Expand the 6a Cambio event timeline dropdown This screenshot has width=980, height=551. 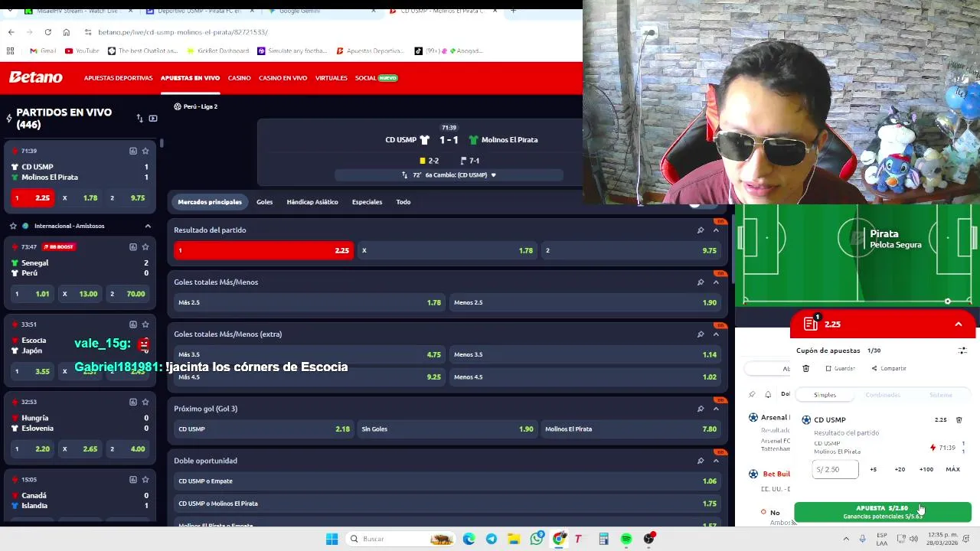(493, 174)
